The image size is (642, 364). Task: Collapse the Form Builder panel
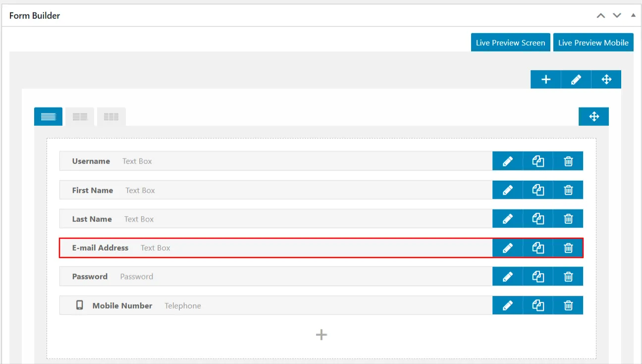coord(633,15)
